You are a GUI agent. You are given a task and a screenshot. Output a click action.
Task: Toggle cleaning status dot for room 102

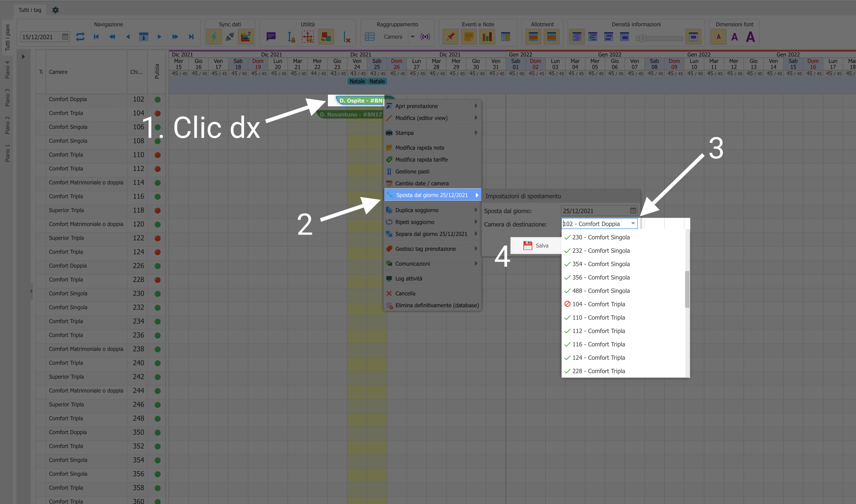158,100
